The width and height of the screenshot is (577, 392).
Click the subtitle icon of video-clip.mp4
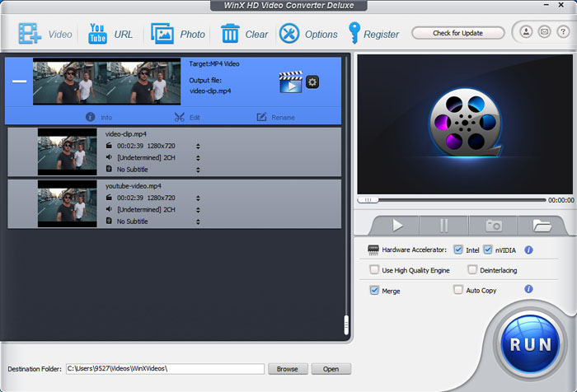point(109,169)
